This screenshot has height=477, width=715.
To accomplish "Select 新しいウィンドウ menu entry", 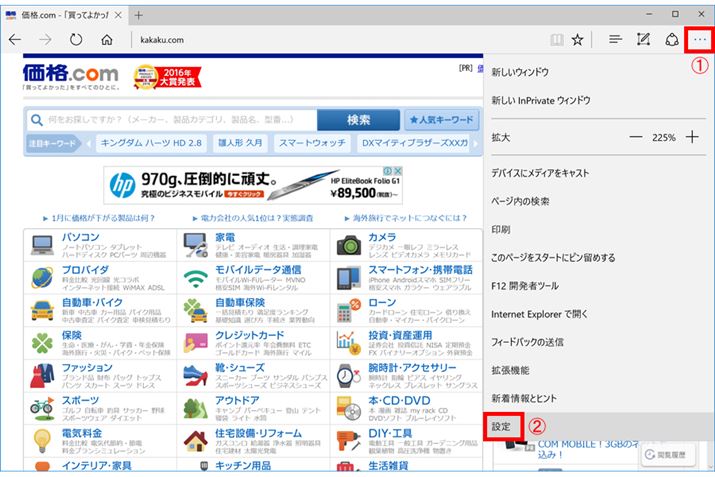I will pyautogui.click(x=519, y=72).
